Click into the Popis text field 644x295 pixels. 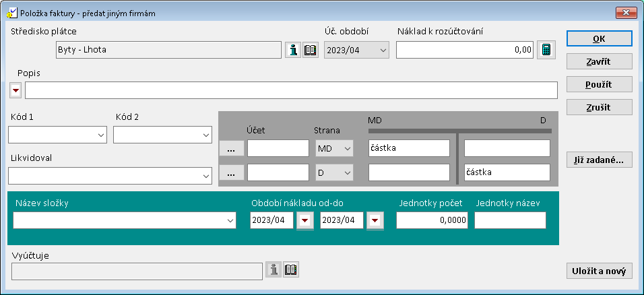[x=291, y=90]
